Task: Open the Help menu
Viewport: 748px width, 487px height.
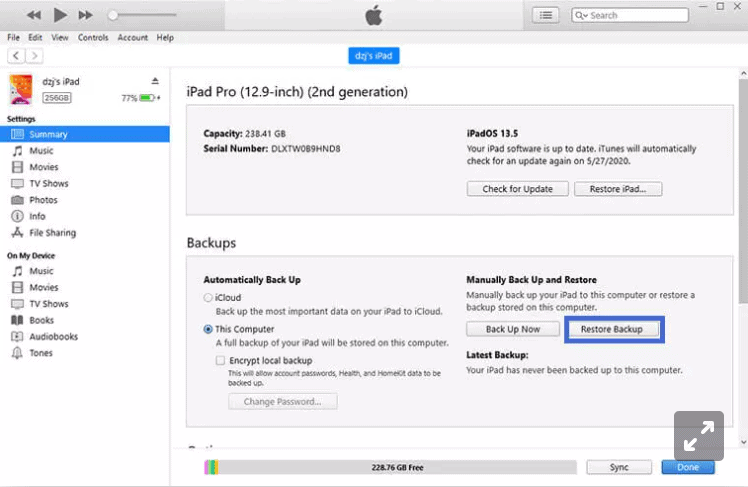Action: pos(165,37)
